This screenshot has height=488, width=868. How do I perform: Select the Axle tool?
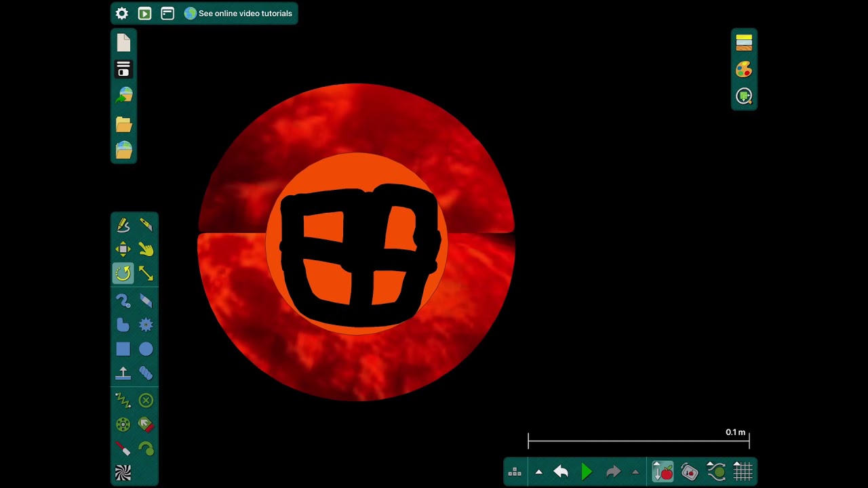(x=123, y=425)
